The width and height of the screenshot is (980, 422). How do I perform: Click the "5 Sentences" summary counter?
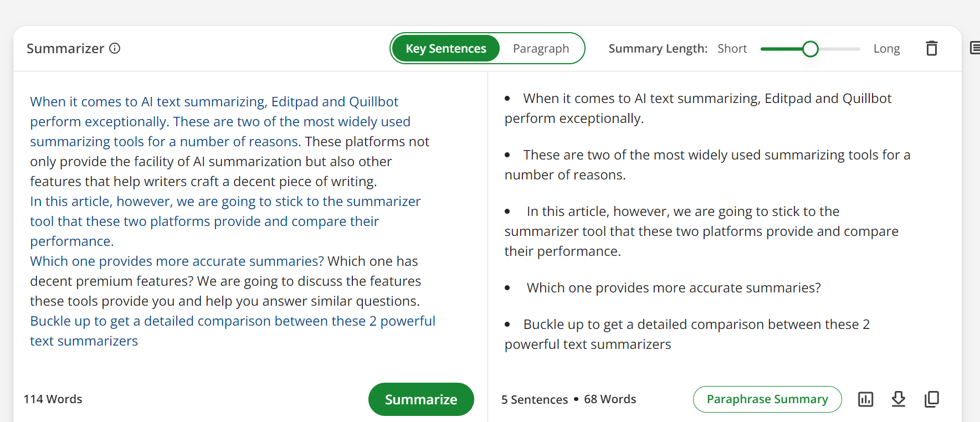click(535, 399)
